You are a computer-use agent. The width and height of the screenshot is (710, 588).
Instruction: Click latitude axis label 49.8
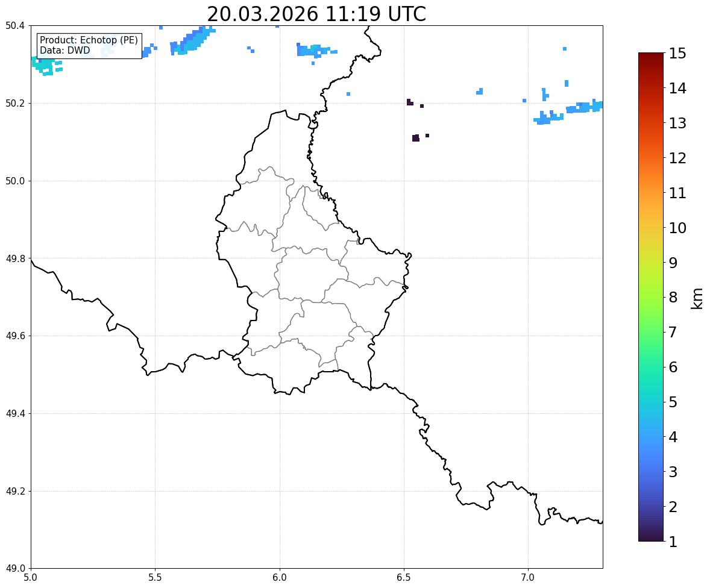click(15, 258)
